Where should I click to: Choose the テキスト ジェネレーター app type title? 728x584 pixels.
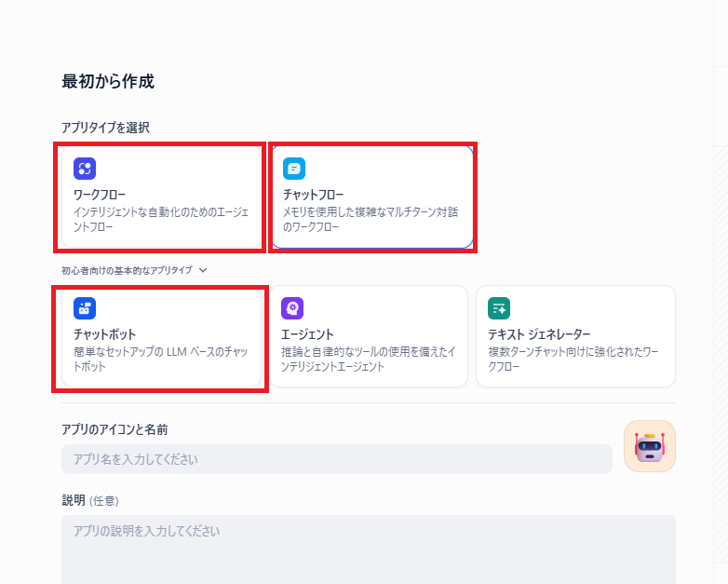[539, 334]
